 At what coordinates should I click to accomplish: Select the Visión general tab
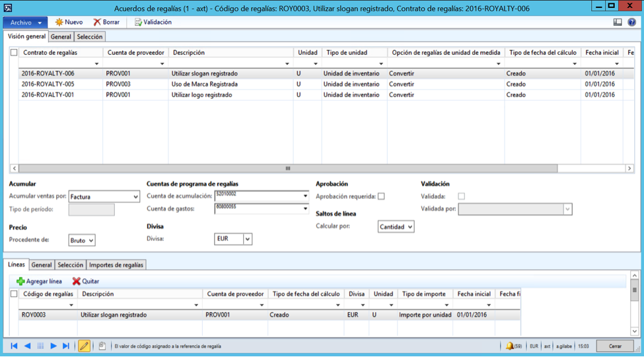point(26,36)
